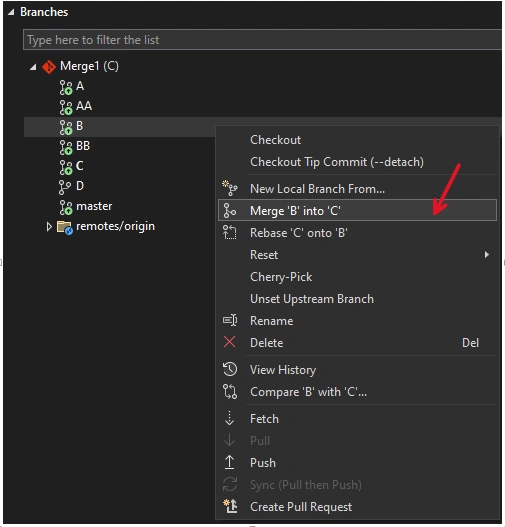Click the Rename icon in context menu
This screenshot has height=527, width=505.
click(x=230, y=320)
